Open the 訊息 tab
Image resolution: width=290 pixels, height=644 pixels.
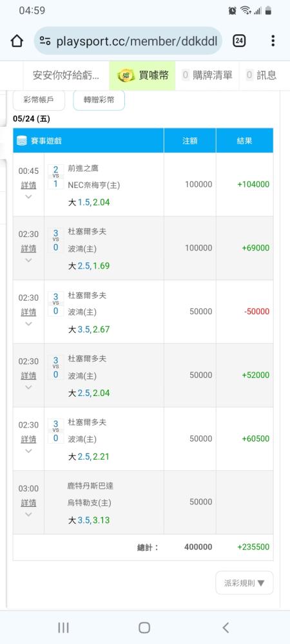click(261, 75)
